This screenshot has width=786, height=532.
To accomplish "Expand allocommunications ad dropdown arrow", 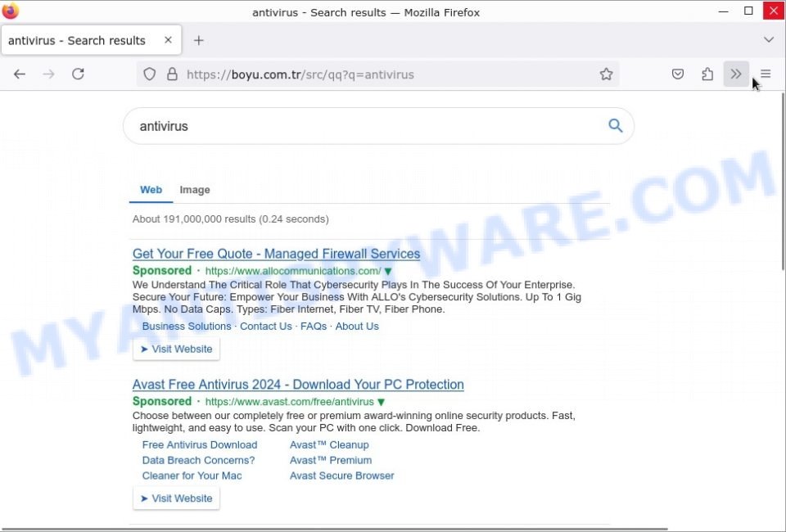I will click(x=388, y=272).
